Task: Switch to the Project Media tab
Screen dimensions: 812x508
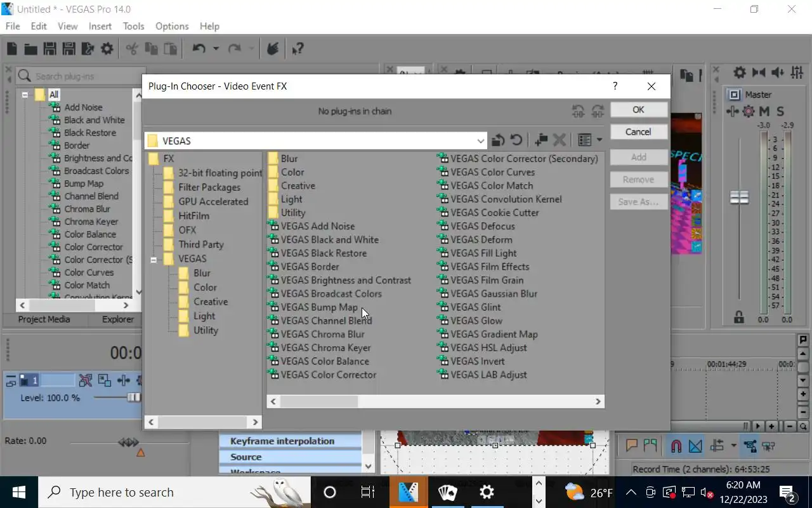Action: [x=44, y=319]
